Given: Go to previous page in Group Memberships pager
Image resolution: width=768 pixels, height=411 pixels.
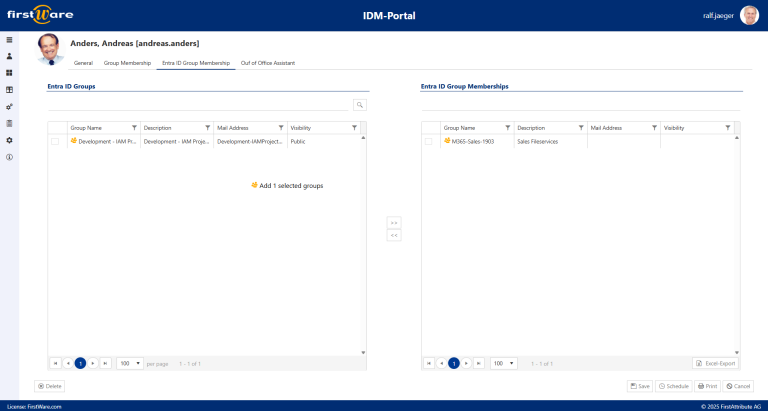Looking at the screenshot, I should click(x=442, y=363).
